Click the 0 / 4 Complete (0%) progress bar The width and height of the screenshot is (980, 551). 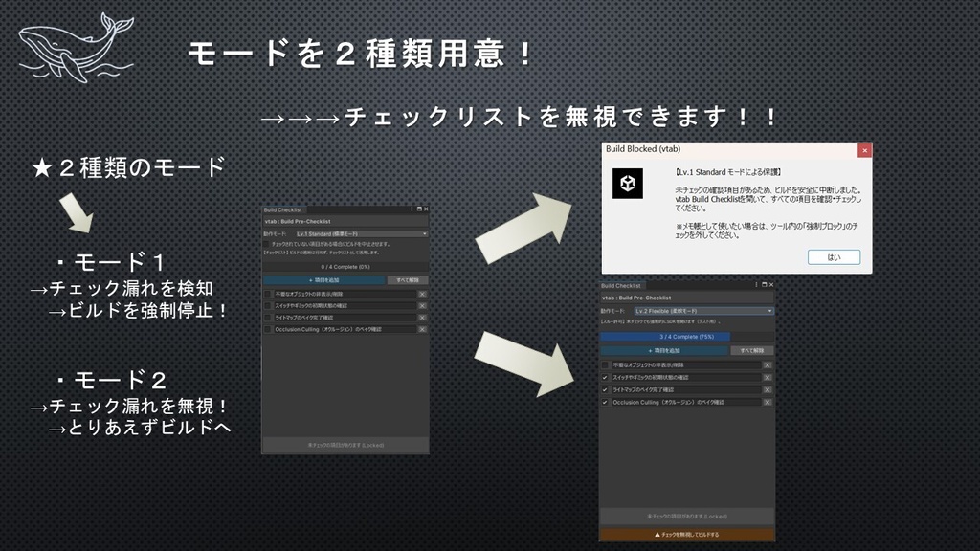345,267
